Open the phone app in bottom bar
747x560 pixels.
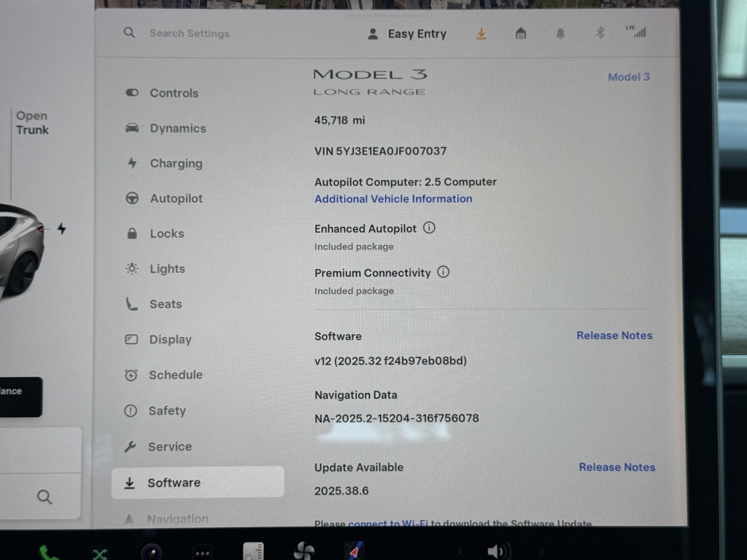click(x=49, y=552)
